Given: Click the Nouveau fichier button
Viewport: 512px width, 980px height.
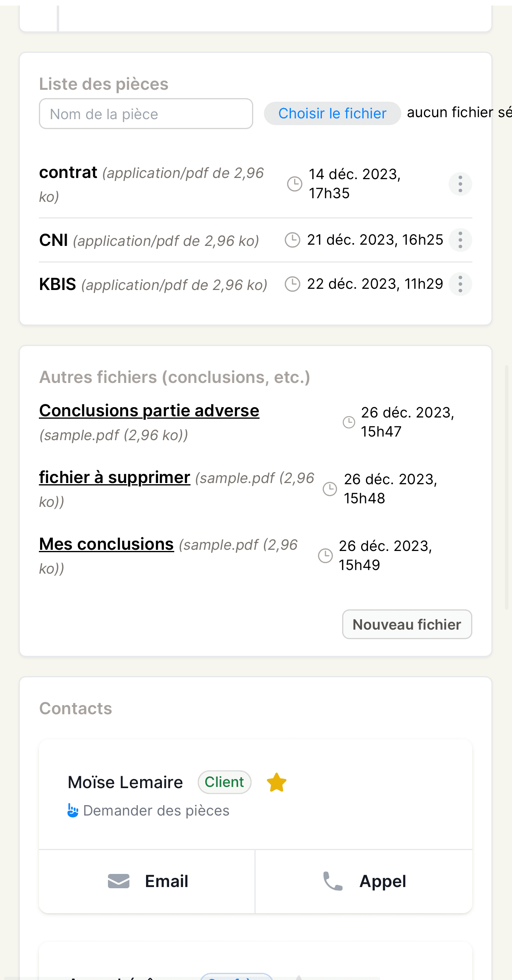Looking at the screenshot, I should tap(407, 624).
